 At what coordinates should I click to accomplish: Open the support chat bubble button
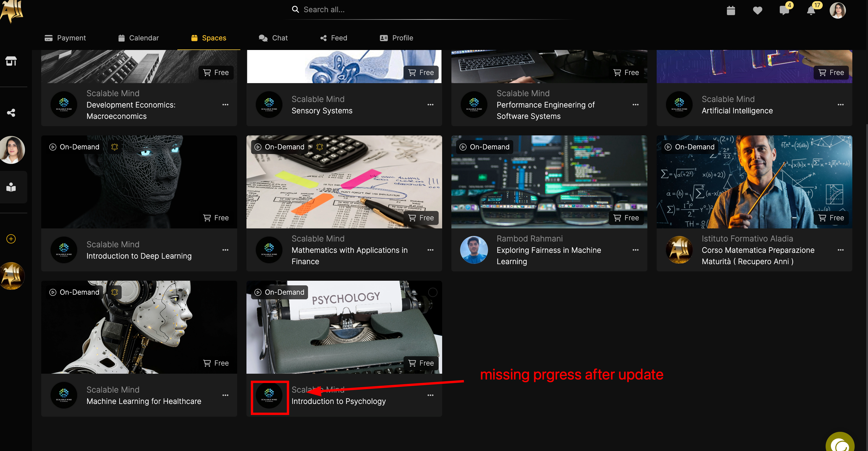point(840,441)
